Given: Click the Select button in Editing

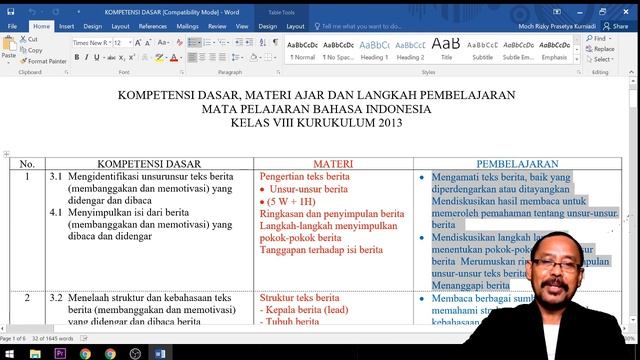Looking at the screenshot, I should pyautogui.click(x=600, y=60).
